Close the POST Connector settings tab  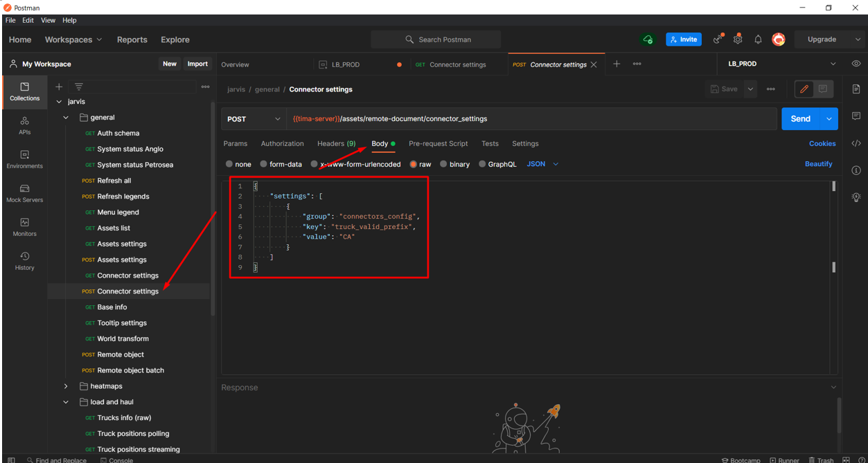pos(594,64)
